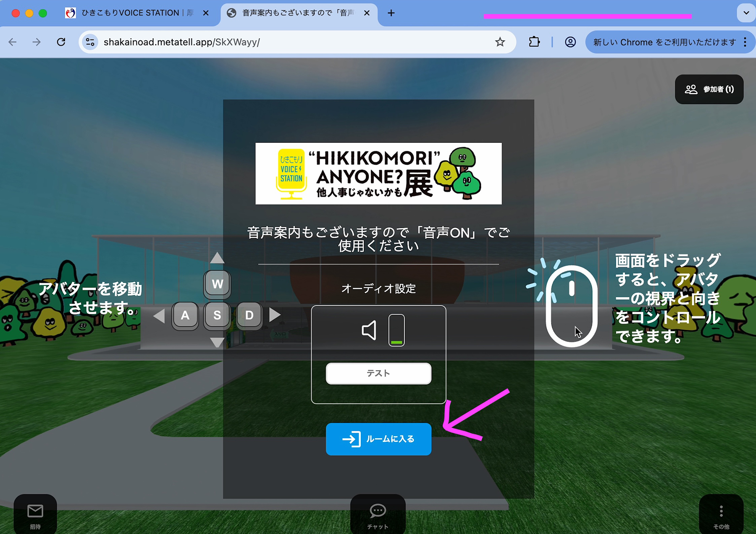
Task: Open a new browser tab
Action: (x=391, y=13)
